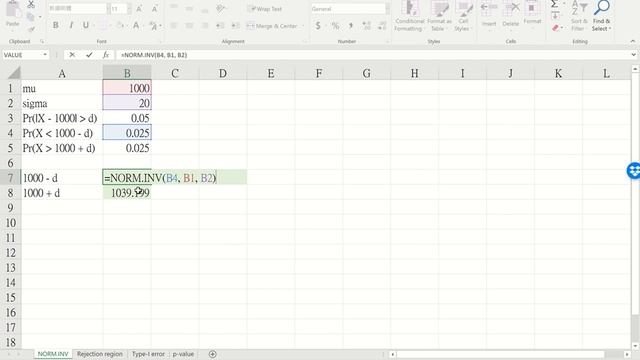Open the Name Box dropdown

pos(45,55)
